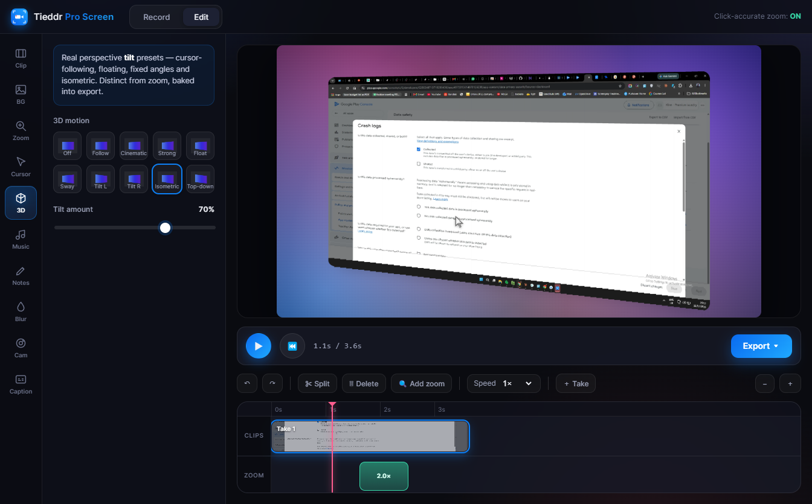Open the Cursor settings panel
This screenshot has height=504, width=812.
[x=21, y=167]
